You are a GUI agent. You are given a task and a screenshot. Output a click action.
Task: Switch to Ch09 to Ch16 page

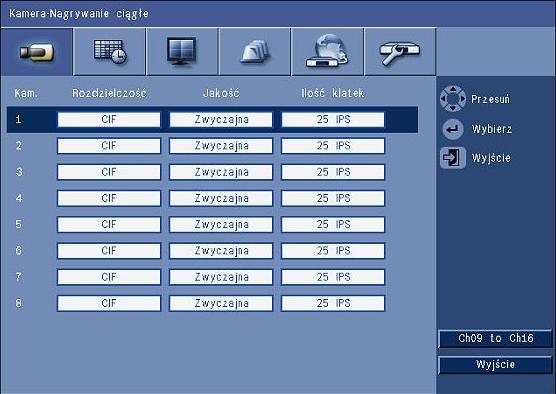pos(495,338)
